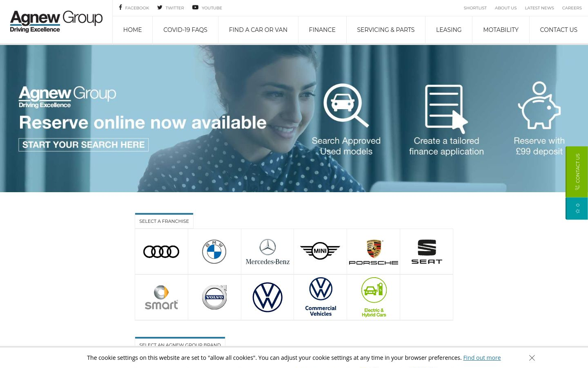Select the Audi franchise logo
The width and height of the screenshot is (588, 368).
coord(161,251)
